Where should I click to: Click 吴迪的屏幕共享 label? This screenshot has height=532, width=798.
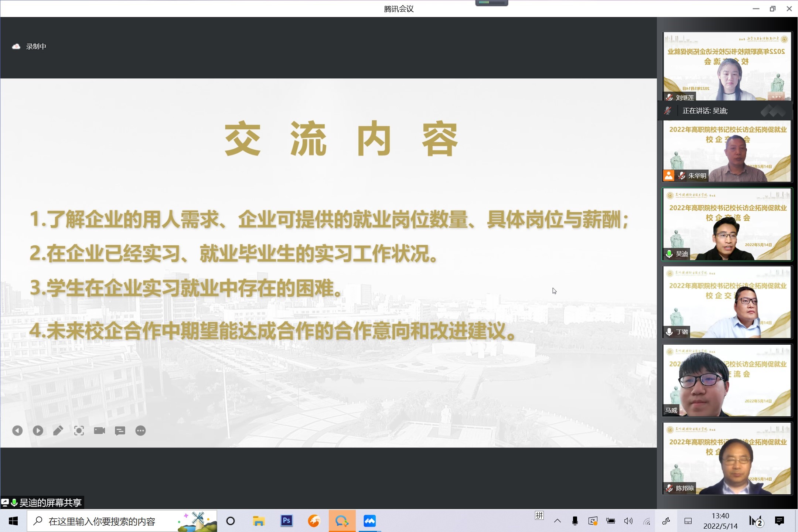[x=50, y=503]
